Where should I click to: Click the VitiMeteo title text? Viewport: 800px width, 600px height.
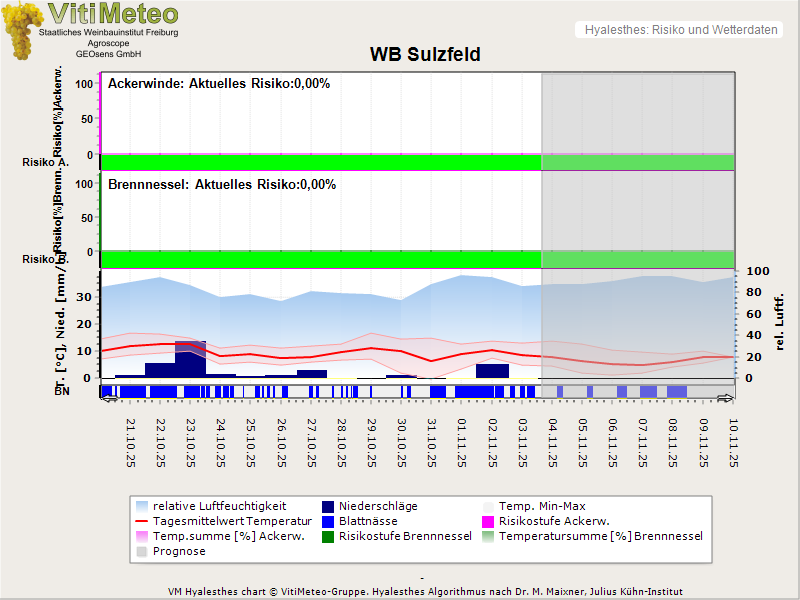pyautogui.click(x=113, y=14)
